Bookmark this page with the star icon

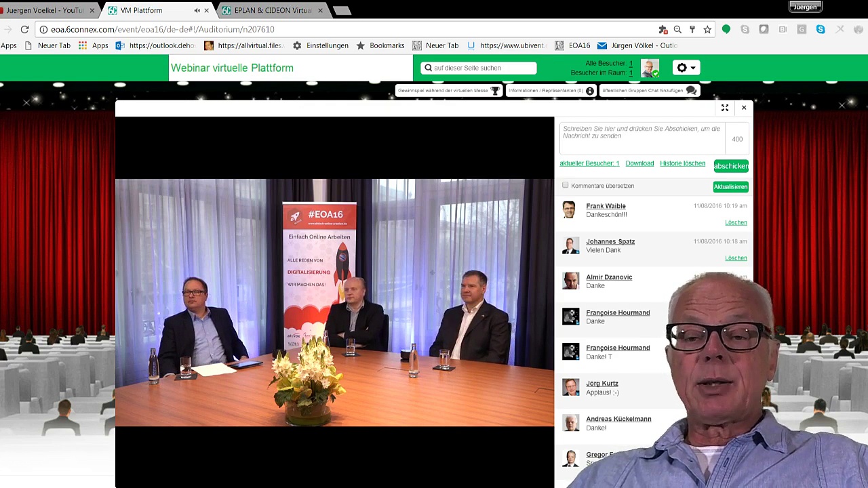click(707, 29)
